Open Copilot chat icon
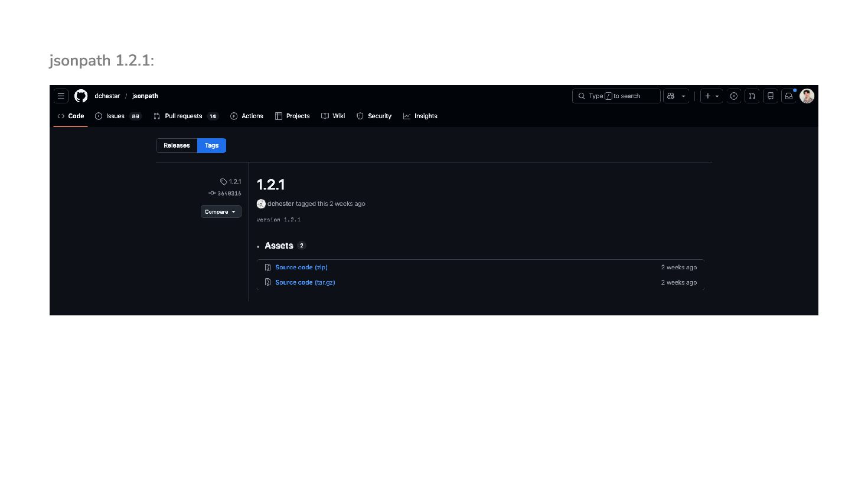The width and height of the screenshot is (868, 489). [671, 96]
